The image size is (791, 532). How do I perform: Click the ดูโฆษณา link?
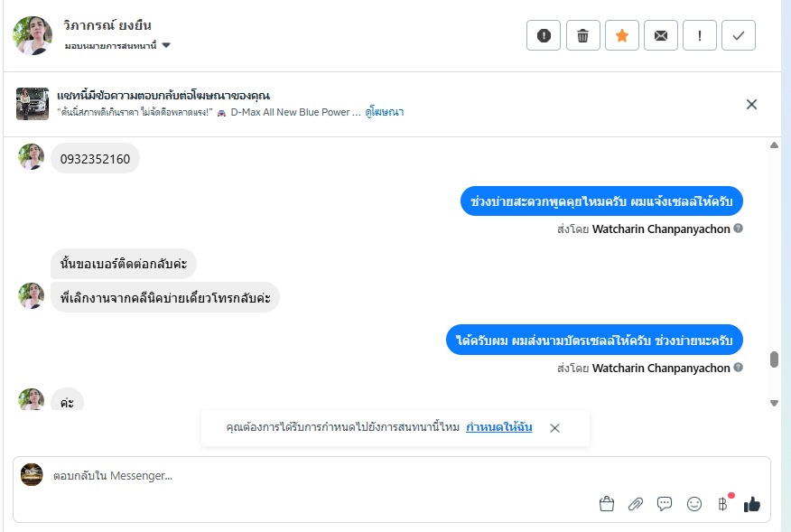click(x=385, y=112)
